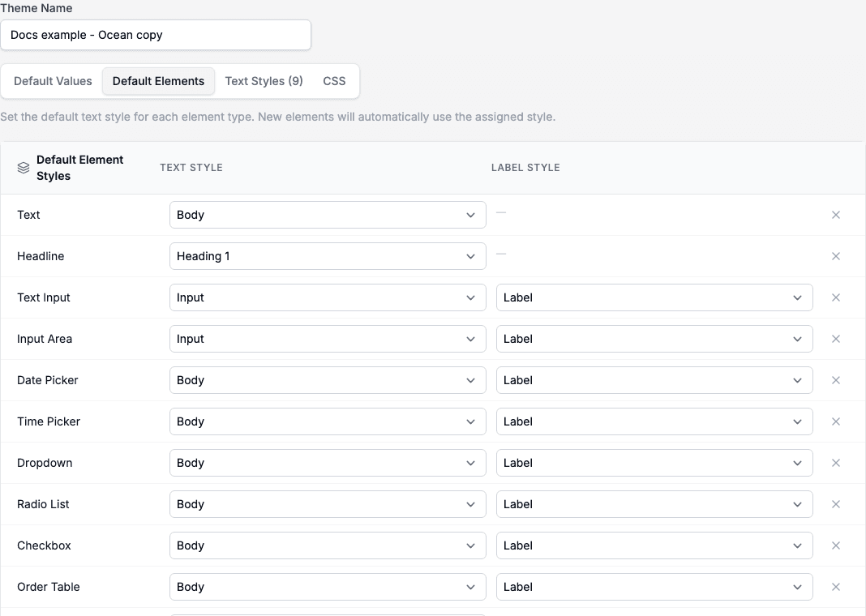Clear the Text Input row using X icon
866x616 pixels.
[836, 297]
